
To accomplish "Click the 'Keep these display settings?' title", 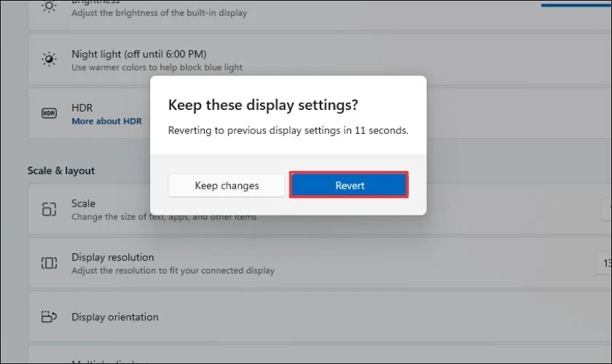I will click(x=263, y=105).
